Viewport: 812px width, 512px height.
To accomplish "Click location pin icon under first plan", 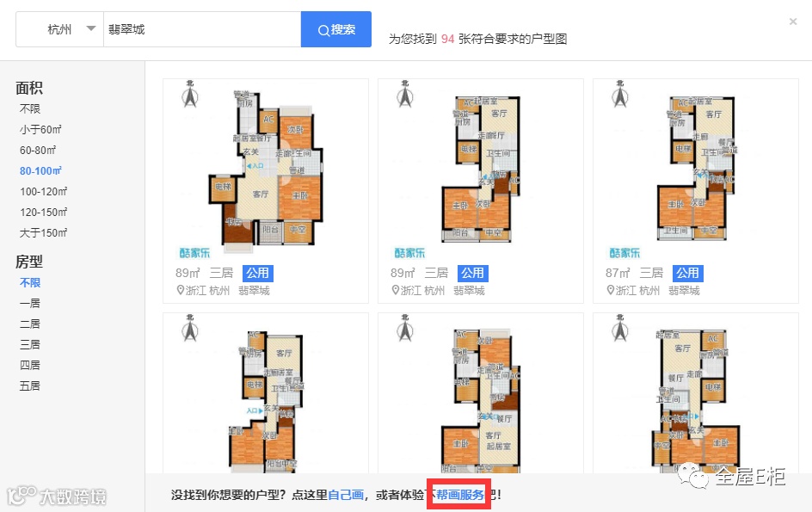I will click(181, 290).
